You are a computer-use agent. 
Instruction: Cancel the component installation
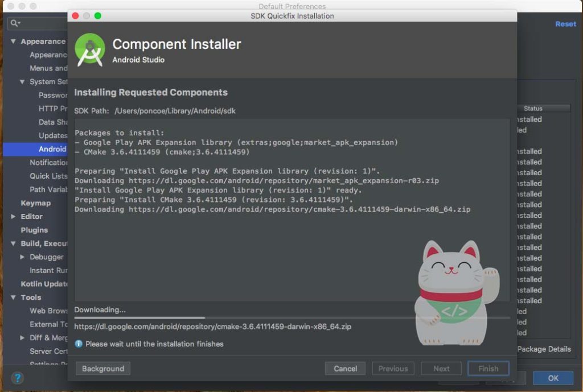click(345, 369)
